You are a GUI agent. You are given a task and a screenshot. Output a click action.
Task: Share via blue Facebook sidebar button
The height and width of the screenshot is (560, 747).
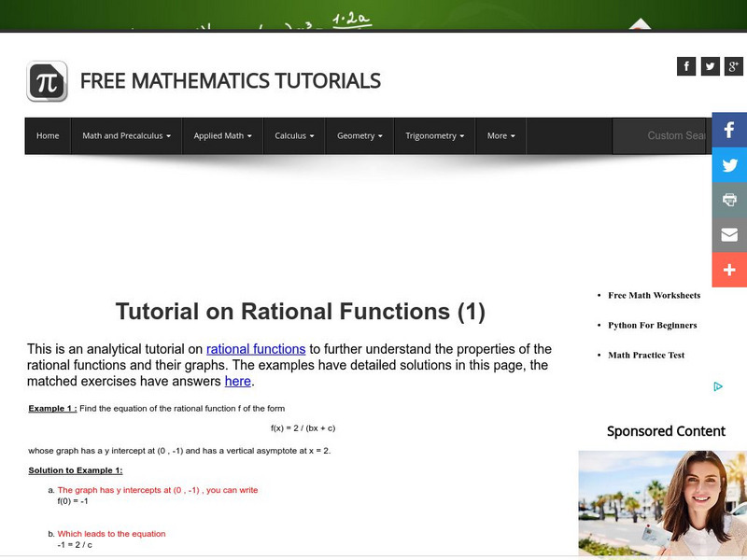coord(729,130)
